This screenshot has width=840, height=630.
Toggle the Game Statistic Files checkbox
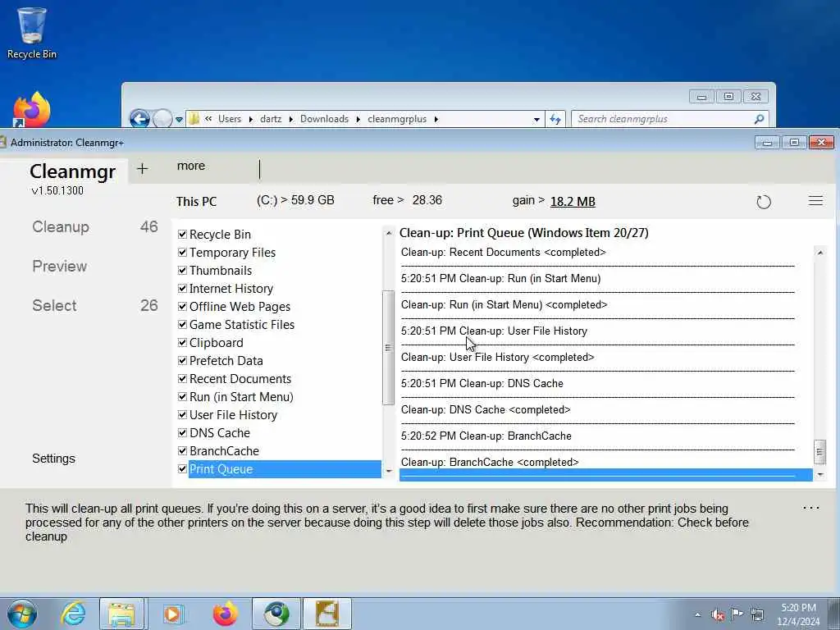(182, 325)
